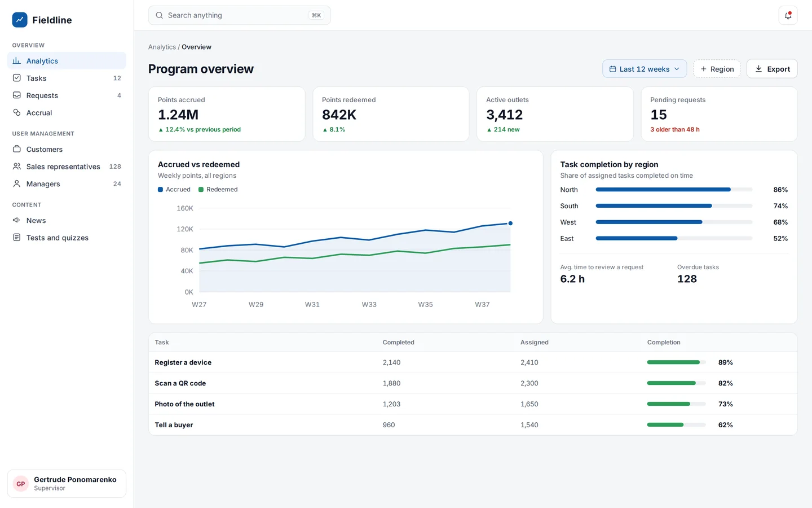Viewport: 812px width, 508px height.
Task: Click '3 older than 48 h' warning text
Action: (675, 129)
